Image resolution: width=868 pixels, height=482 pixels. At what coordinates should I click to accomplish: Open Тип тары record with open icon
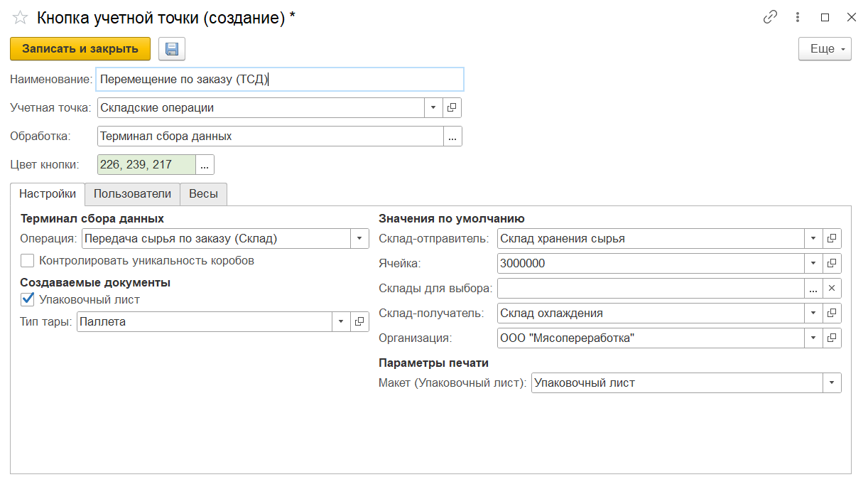pos(359,322)
